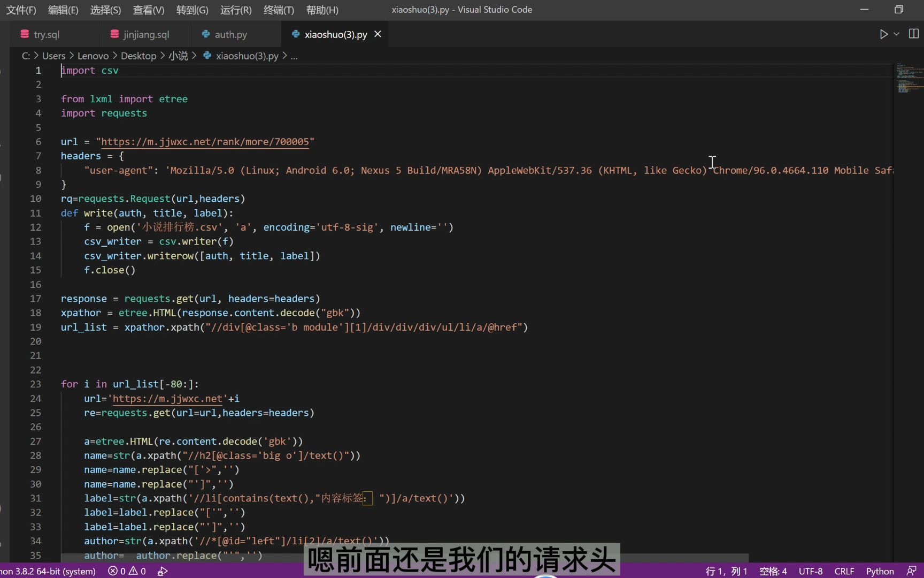The image size is (924, 578).
Task: Open the 转到(G) menu
Action: 192,10
